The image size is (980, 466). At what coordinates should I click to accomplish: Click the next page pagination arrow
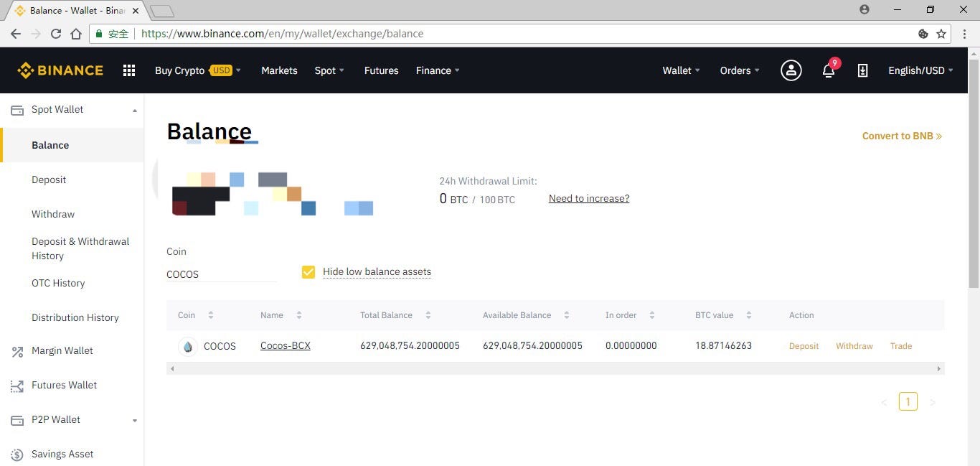[x=932, y=403]
